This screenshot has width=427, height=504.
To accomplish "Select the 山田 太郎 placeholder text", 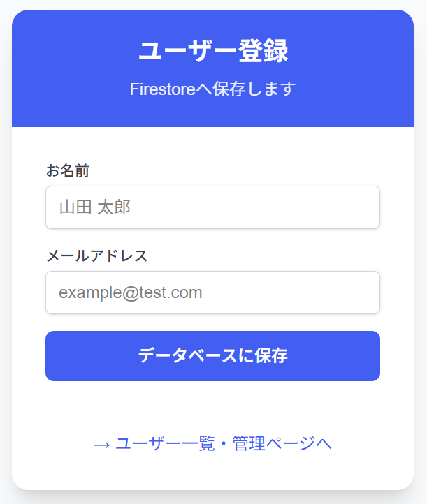I will click(94, 207).
